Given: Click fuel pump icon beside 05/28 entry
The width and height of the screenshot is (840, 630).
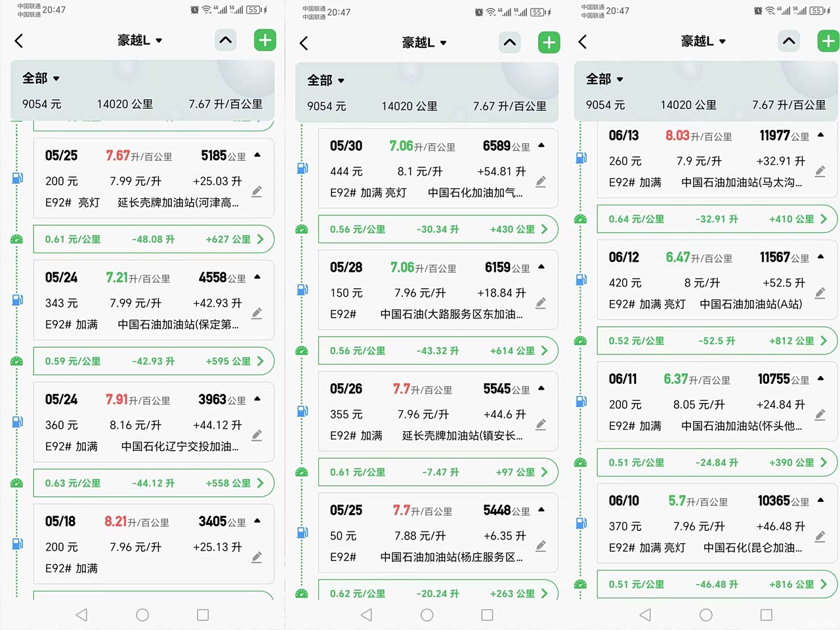Looking at the screenshot, I should click(x=303, y=289).
